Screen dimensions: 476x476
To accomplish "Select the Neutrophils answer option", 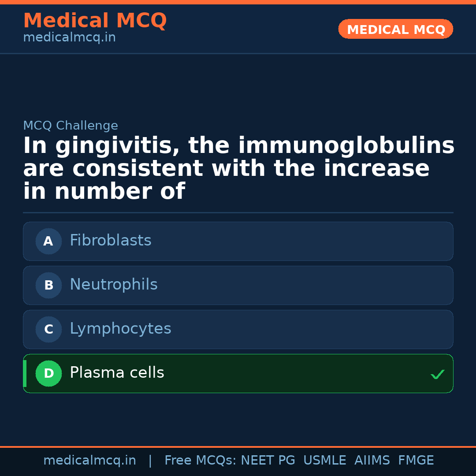I will (x=238, y=285).
